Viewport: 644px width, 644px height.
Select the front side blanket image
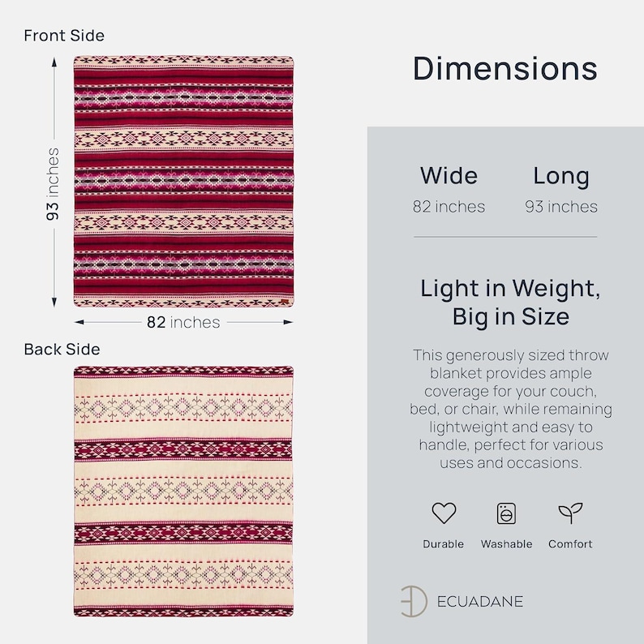(183, 182)
